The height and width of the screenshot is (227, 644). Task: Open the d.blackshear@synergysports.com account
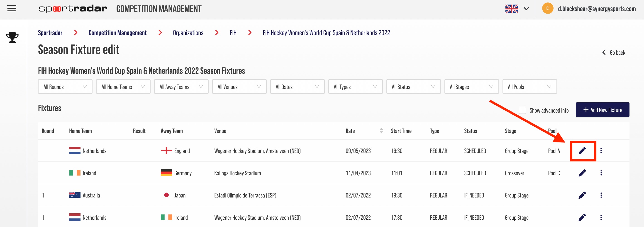coord(597,9)
